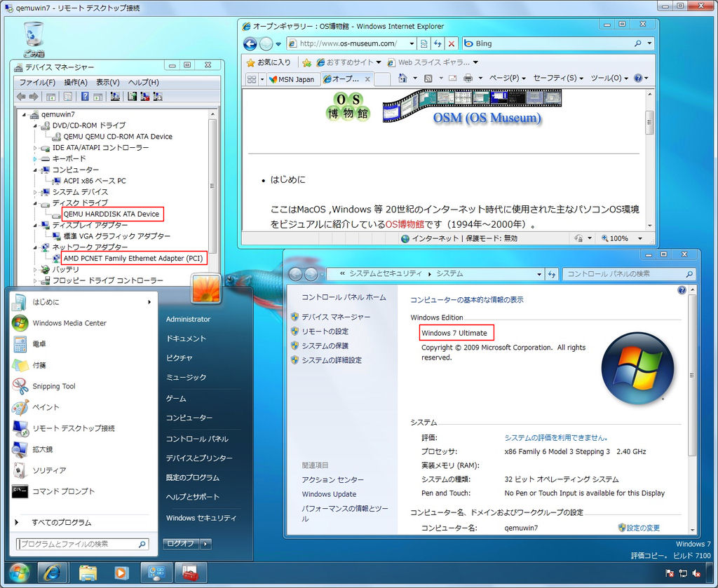Click the Bing search magnifier icon
Viewport: 718px width, 588px height.
coord(638,43)
